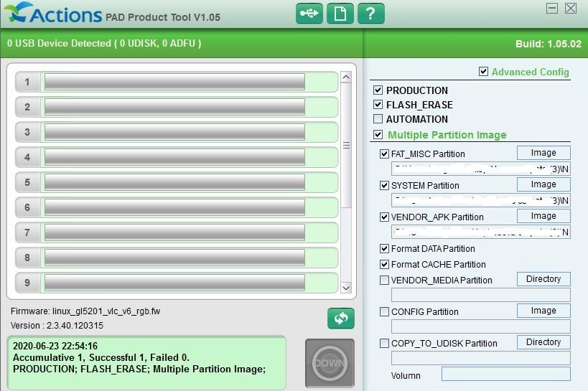Click the FAT_MISC image path field
588x391 pixels.
(481, 169)
